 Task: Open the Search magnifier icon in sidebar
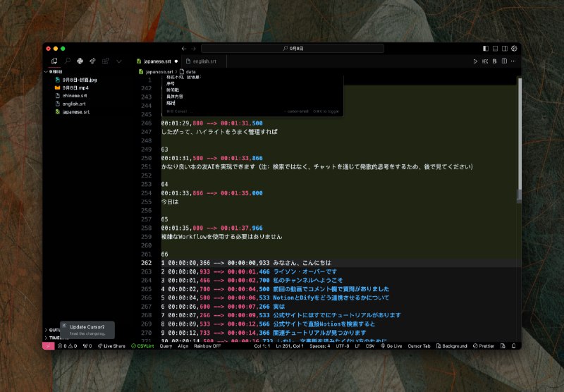67,61
